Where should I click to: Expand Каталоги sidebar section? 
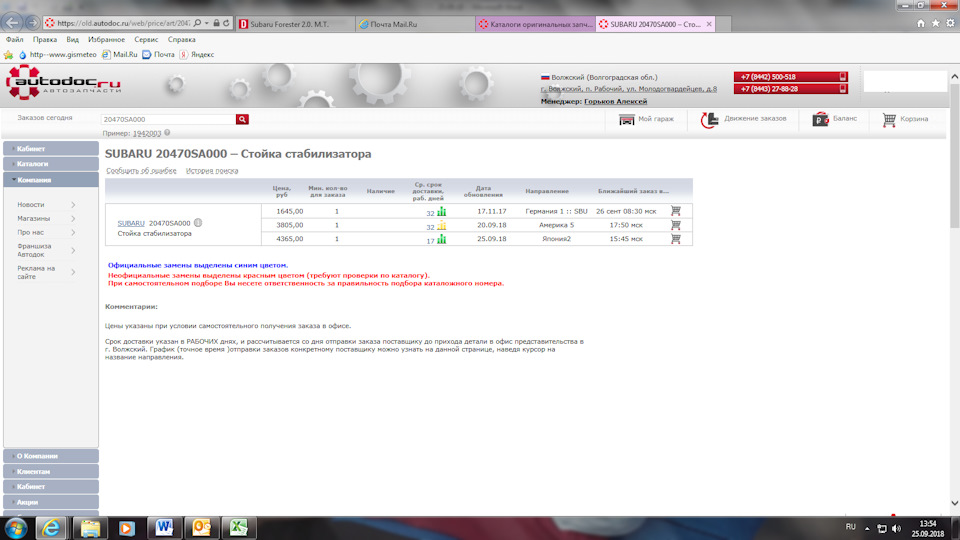(51, 164)
